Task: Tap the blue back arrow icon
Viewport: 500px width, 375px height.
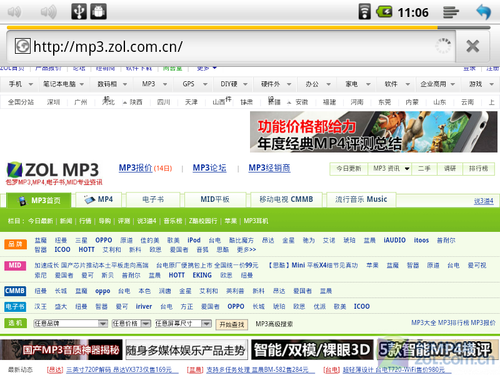Action: point(484,12)
